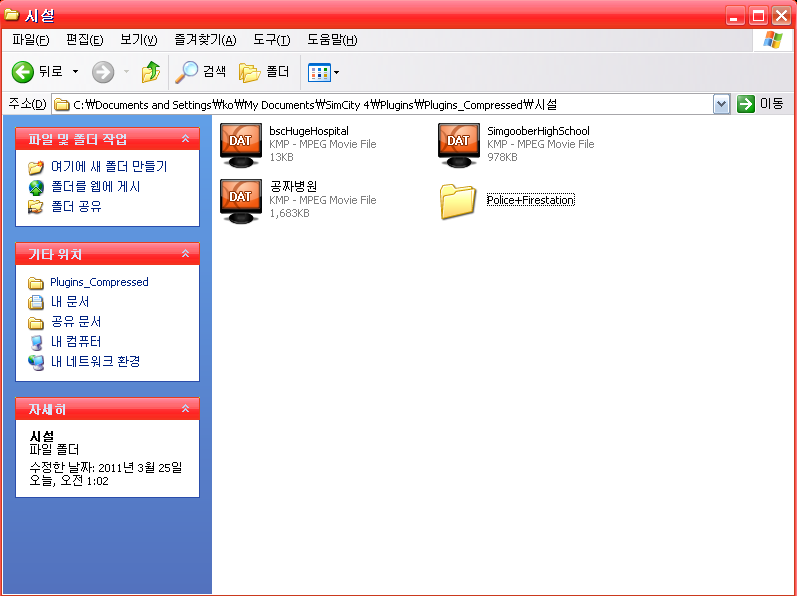Click the network places icon

tap(36, 362)
